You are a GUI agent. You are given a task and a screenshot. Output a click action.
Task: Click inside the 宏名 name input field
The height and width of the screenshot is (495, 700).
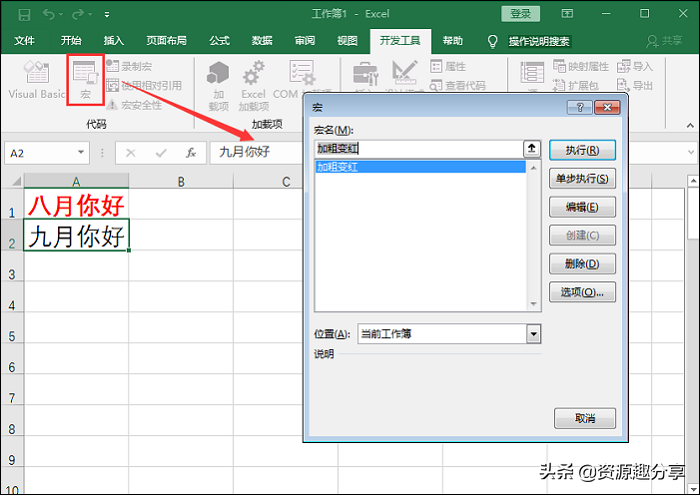coord(420,148)
